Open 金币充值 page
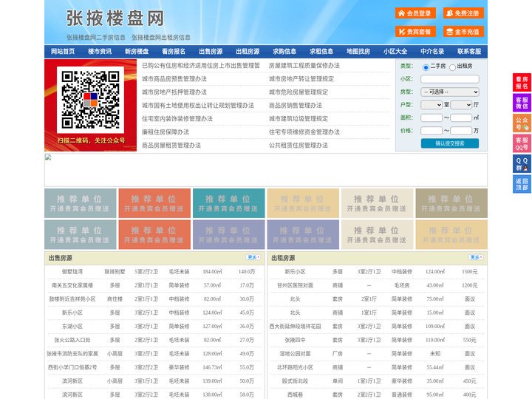Viewport: 532px width, 399px height. click(x=463, y=32)
